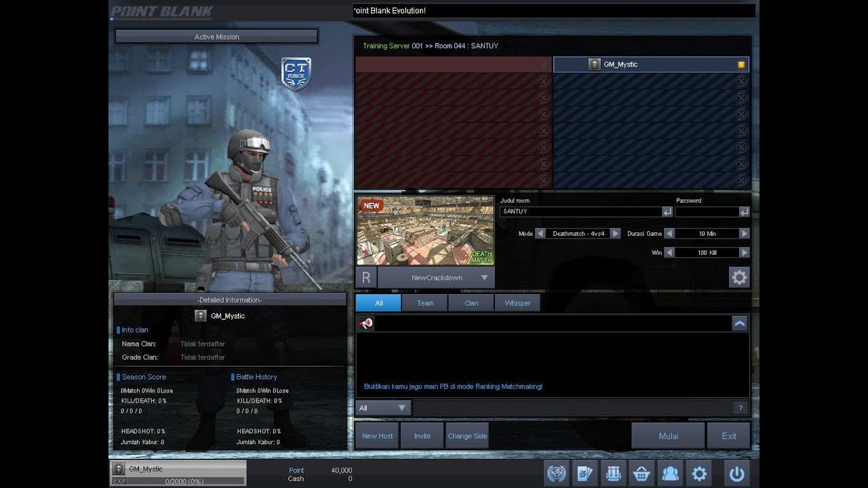Viewport: 868px width, 488px height.
Task: Close the third blue team slot
Action: (x=741, y=98)
